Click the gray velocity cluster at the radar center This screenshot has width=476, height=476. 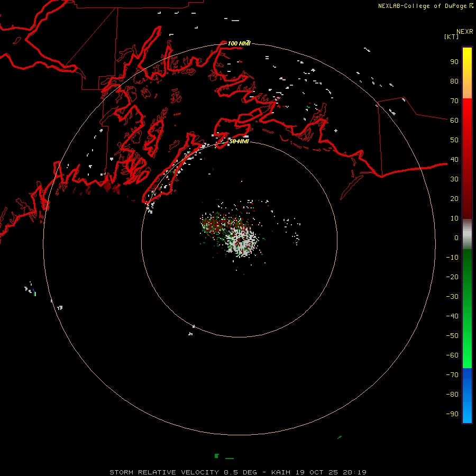tap(242, 241)
